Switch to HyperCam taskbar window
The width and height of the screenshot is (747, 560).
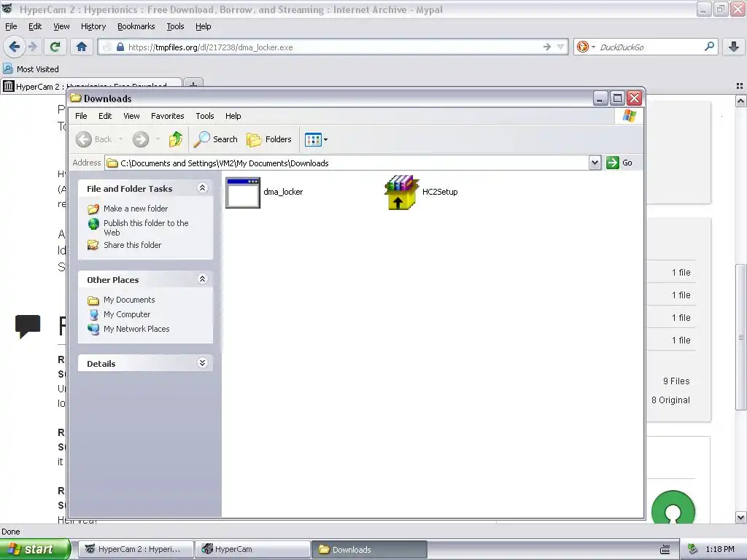pyautogui.click(x=252, y=549)
